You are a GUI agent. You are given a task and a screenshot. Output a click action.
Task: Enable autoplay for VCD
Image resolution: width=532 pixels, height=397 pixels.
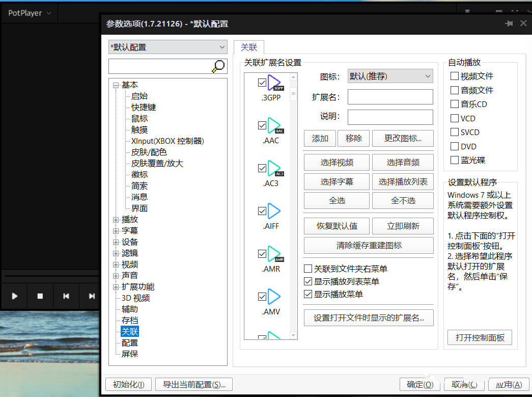pyautogui.click(x=454, y=118)
